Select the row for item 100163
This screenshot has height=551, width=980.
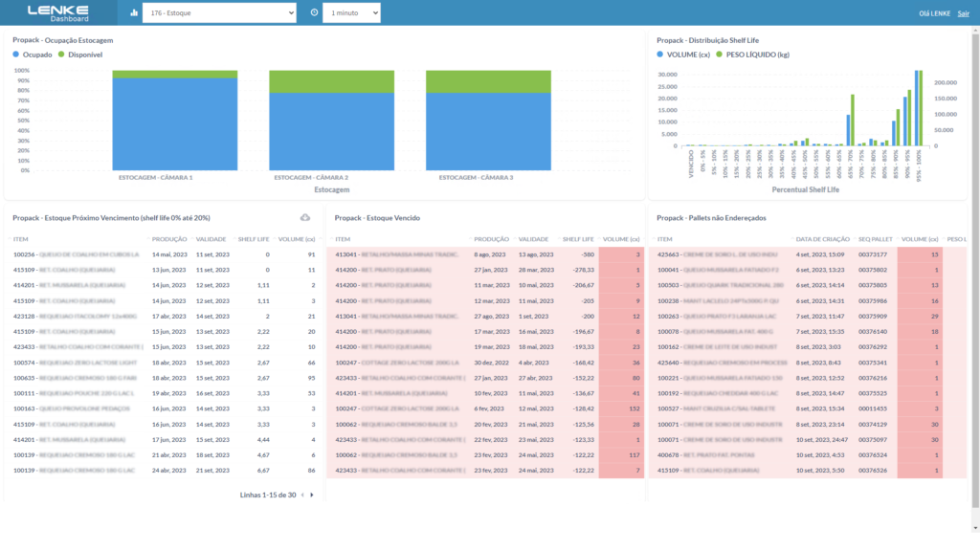pyautogui.click(x=165, y=408)
